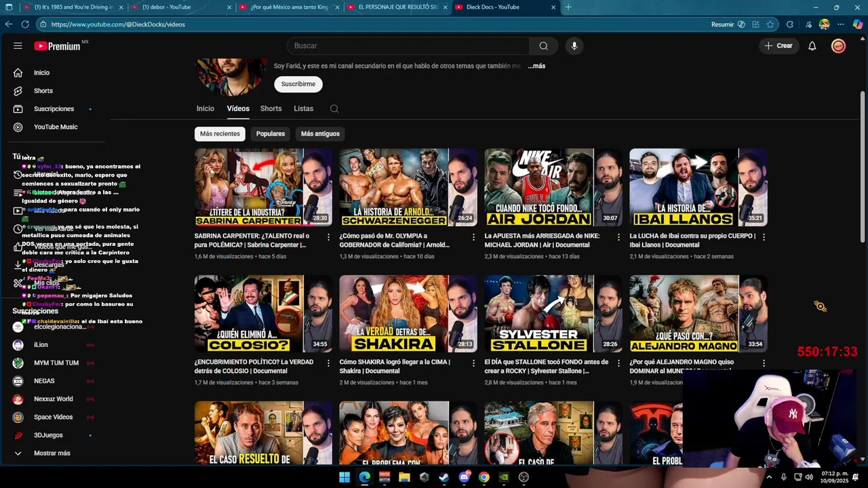Click the Resumir button in address bar
Image resolution: width=868 pixels, height=488 pixels.
pos(728,24)
